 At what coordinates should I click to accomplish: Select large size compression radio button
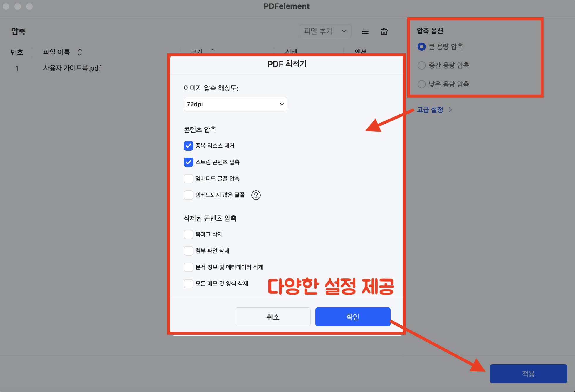421,47
